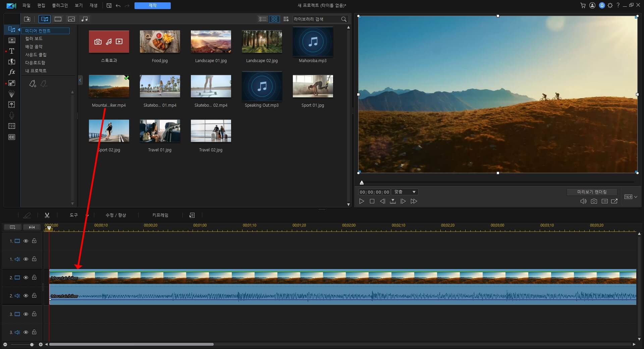Screen dimensions: 644x349
Task: Switch library to details list view
Action: 263,19
